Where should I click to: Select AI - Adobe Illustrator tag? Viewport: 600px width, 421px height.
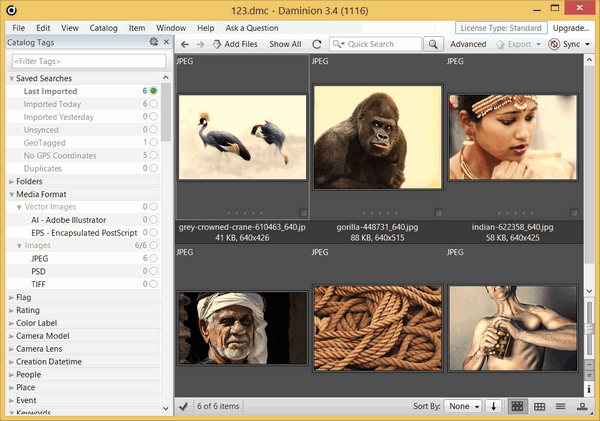68,220
